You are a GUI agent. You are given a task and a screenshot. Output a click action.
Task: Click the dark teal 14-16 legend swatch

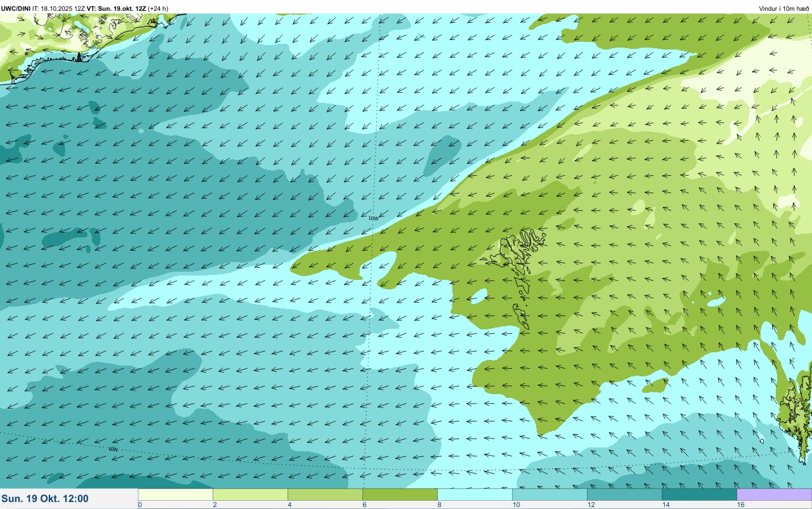[700, 494]
